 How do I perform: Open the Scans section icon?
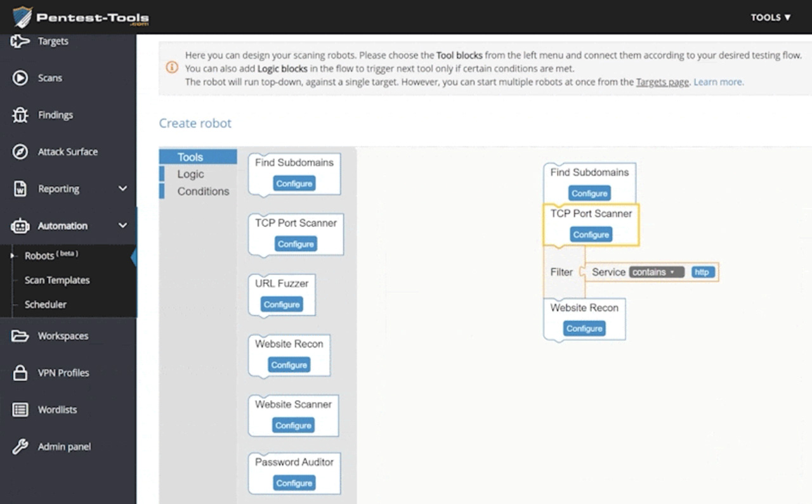point(20,77)
